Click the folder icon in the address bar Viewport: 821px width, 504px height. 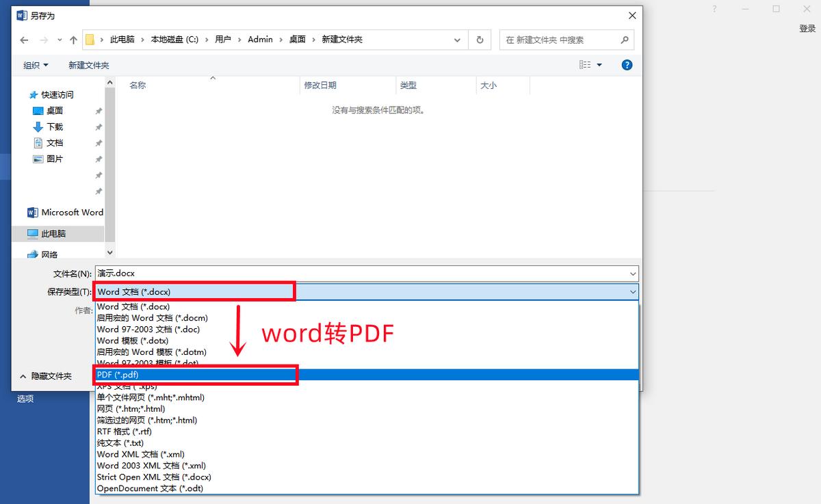(91, 40)
